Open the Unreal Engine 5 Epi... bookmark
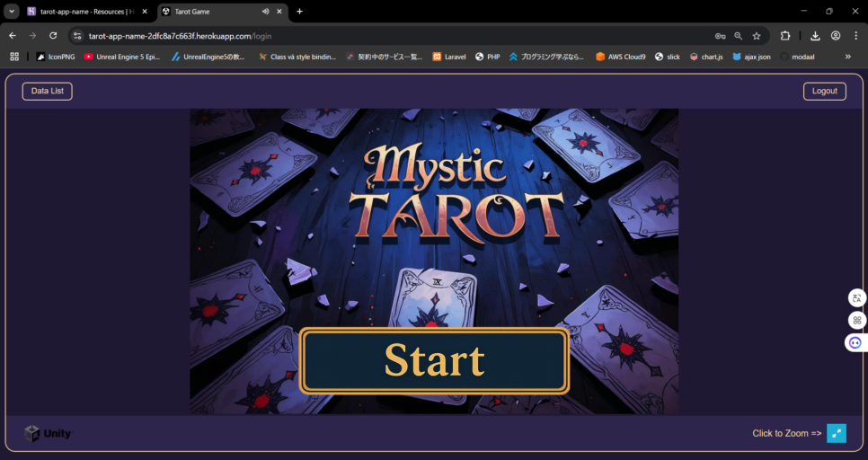Image resolution: width=868 pixels, height=460 pixels. pyautogui.click(x=122, y=57)
